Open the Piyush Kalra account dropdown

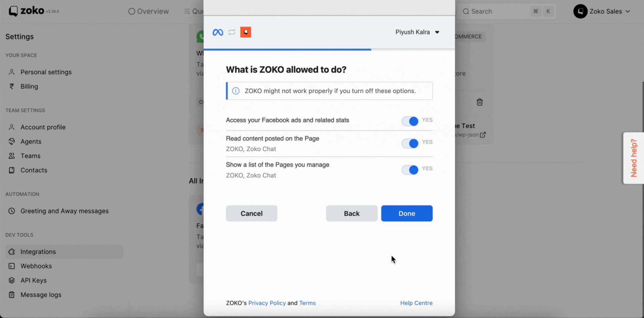tap(417, 32)
